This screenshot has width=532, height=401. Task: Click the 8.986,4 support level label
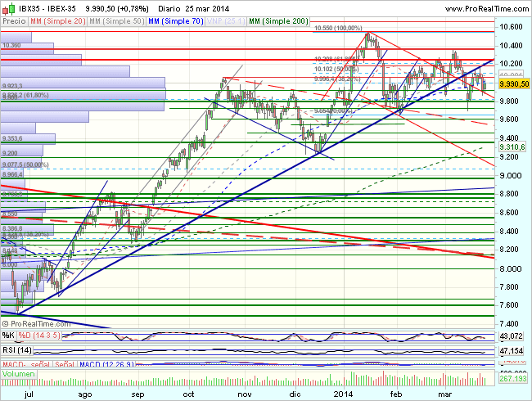pos(12,174)
